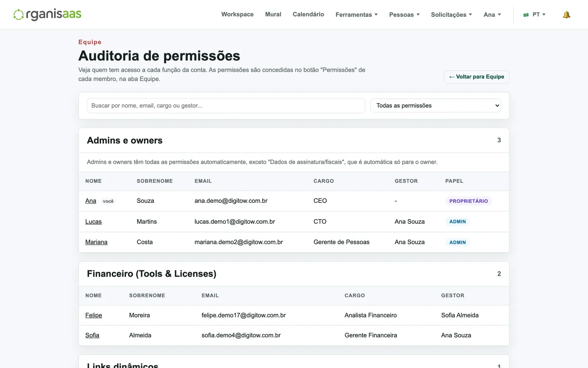Click the 'Admins e owners' section heading
The height and width of the screenshot is (368, 588).
(x=125, y=140)
